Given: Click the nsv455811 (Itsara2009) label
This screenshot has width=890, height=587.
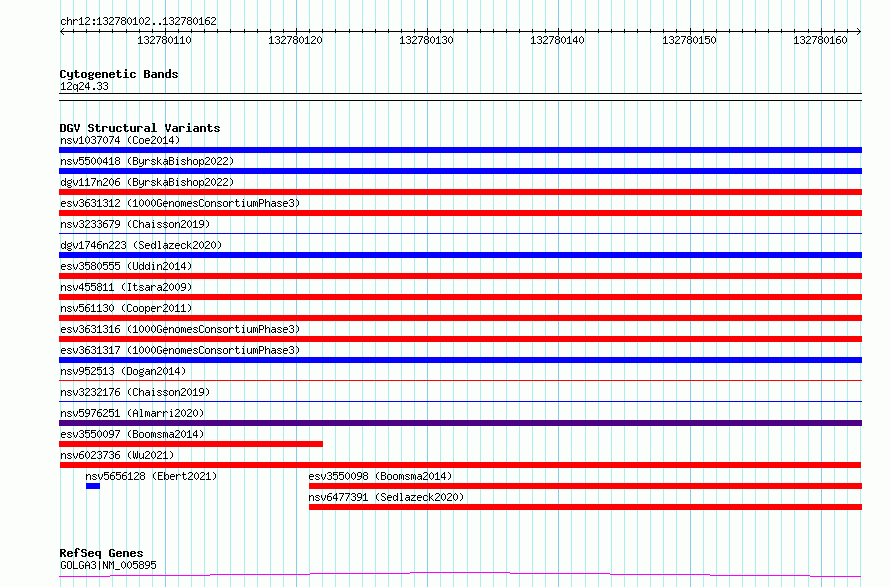Looking at the screenshot, I should 126,287.
